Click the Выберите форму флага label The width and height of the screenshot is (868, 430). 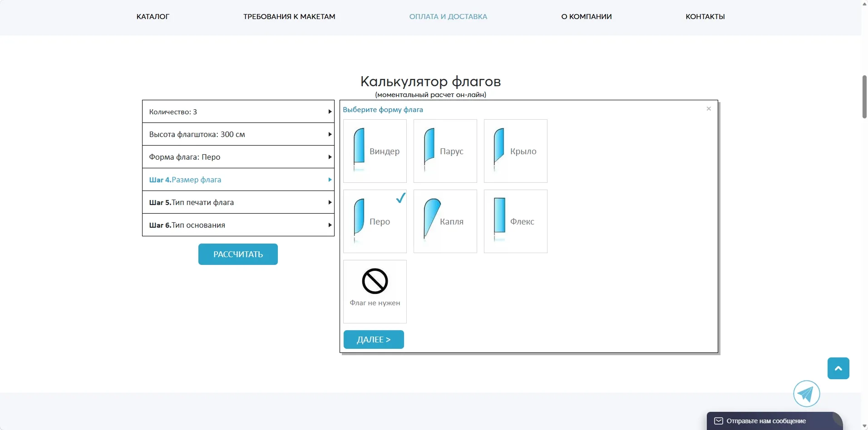coord(383,110)
